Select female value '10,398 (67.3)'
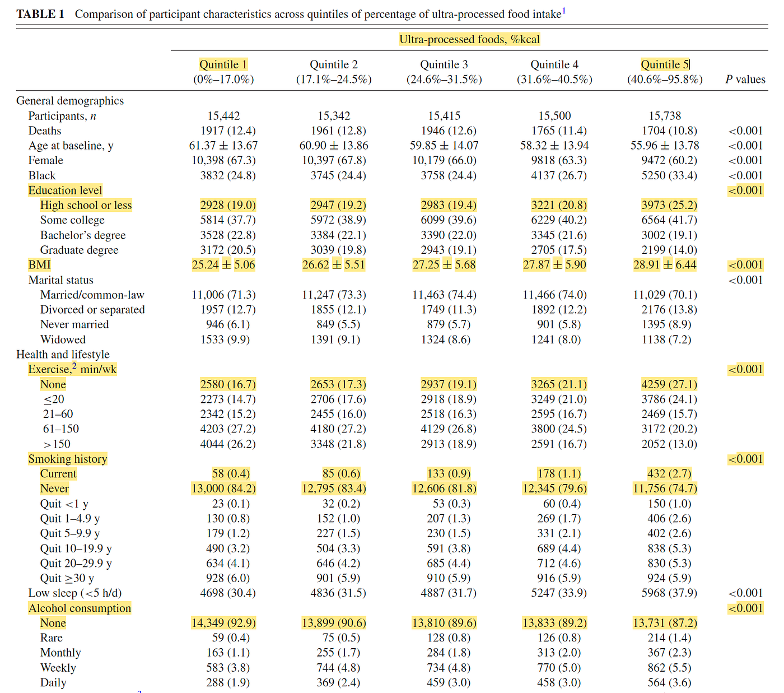This screenshot has height=693, width=784. click(x=223, y=160)
